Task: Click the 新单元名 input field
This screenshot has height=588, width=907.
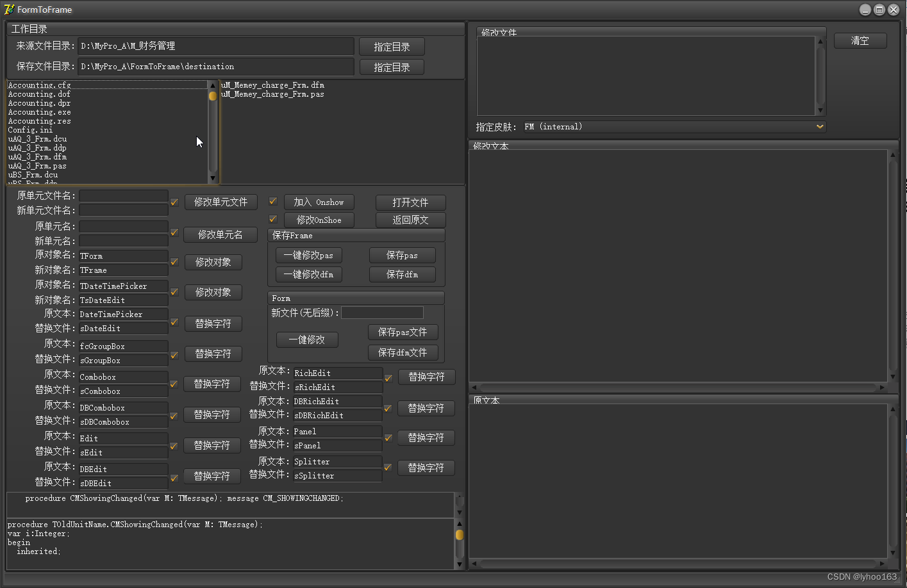Action: coord(124,241)
